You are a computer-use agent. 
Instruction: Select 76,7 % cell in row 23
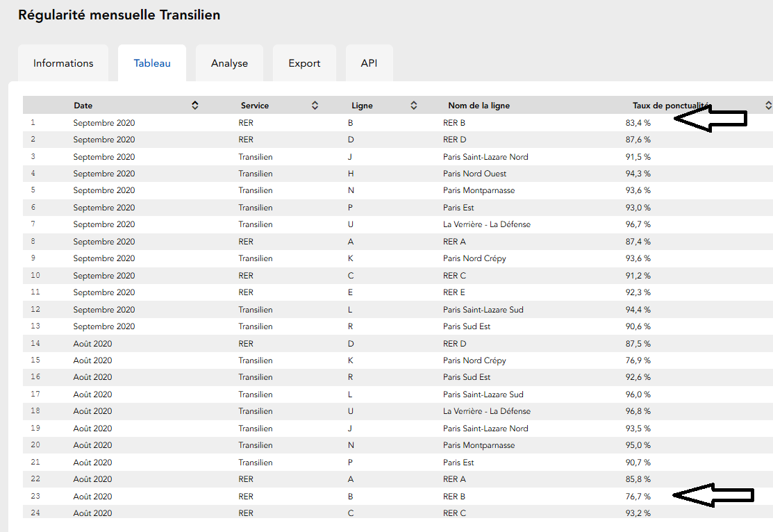[x=638, y=497]
